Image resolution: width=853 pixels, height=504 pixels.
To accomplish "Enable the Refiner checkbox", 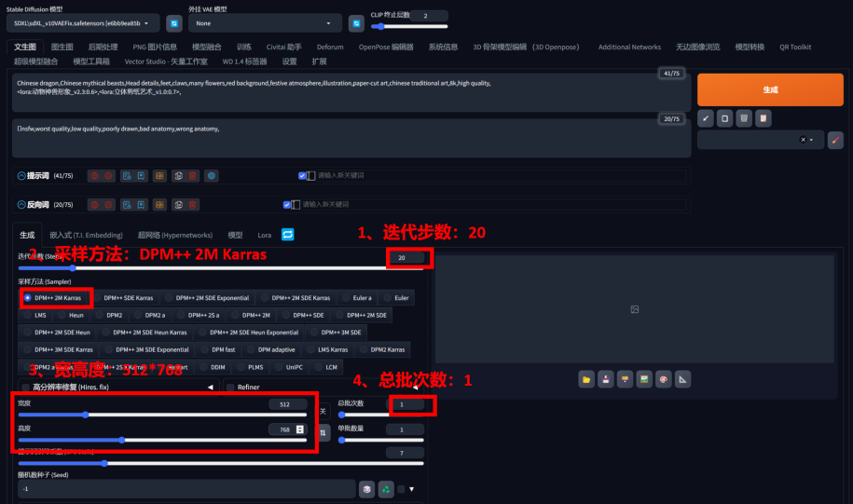I will [230, 388].
